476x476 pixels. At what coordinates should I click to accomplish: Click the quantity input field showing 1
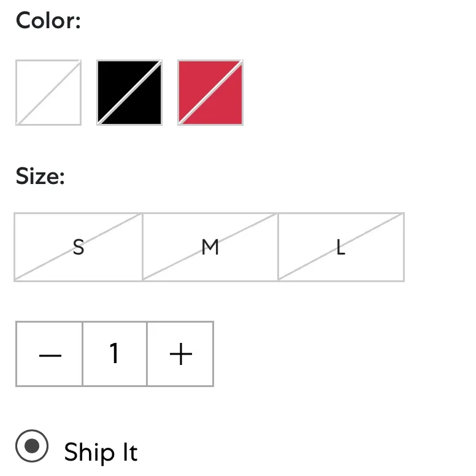click(x=115, y=354)
